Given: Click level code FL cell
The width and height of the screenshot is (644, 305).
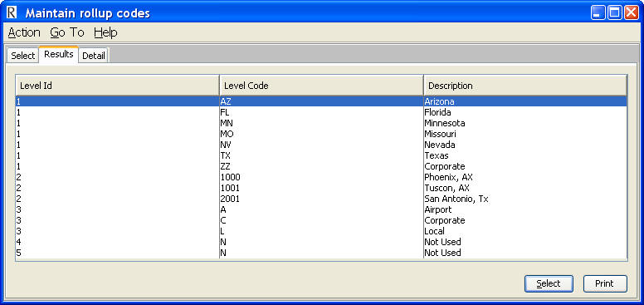Looking at the screenshot, I should tap(322, 112).
